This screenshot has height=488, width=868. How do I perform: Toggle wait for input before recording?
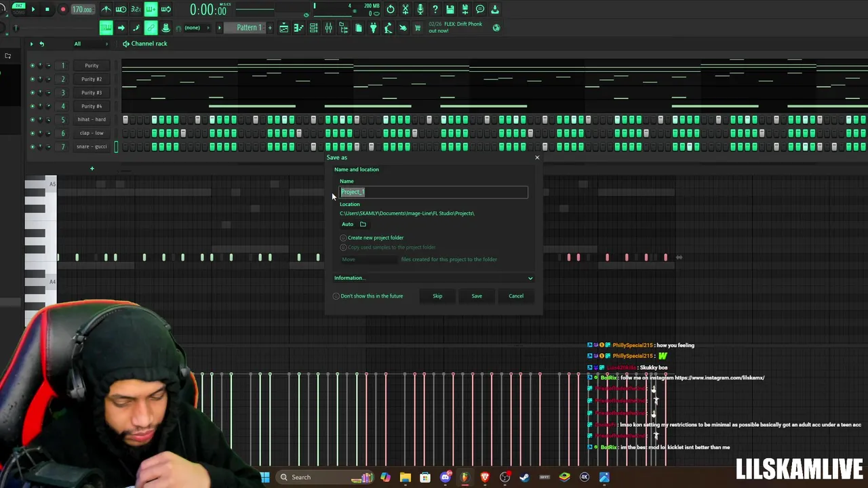(x=121, y=9)
